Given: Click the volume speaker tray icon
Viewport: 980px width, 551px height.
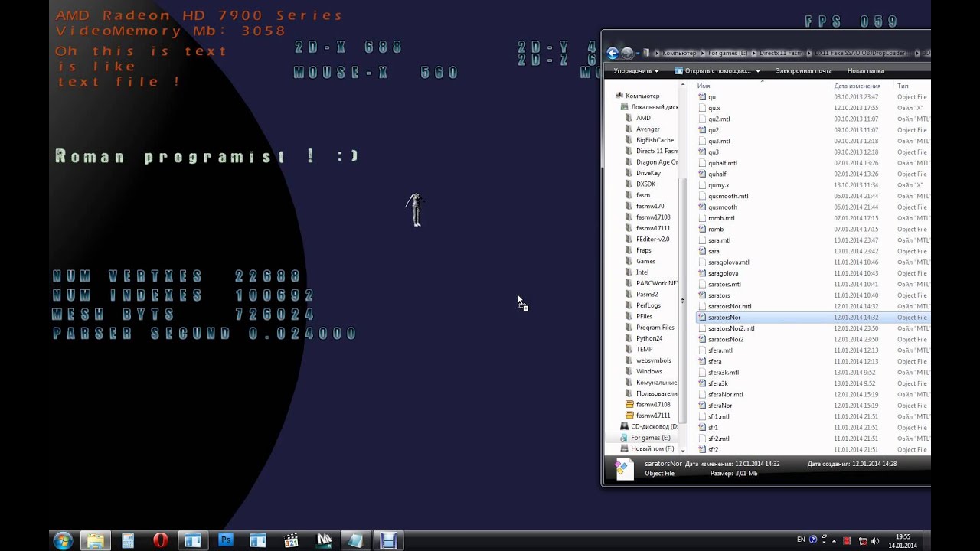Looking at the screenshot, I should click(876, 541).
